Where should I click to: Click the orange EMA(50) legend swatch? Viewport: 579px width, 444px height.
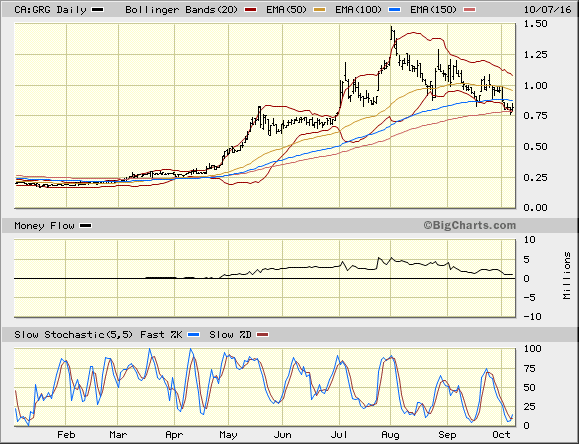coord(320,10)
